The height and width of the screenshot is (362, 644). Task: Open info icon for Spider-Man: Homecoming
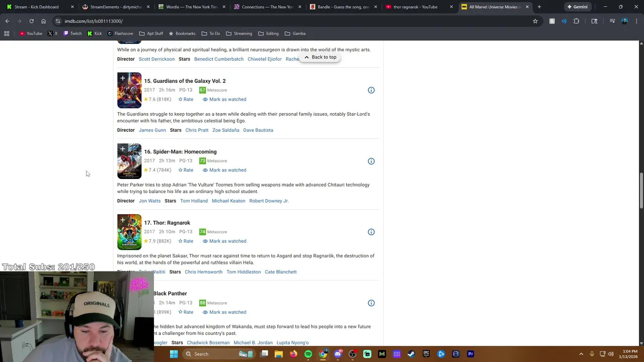371,161
